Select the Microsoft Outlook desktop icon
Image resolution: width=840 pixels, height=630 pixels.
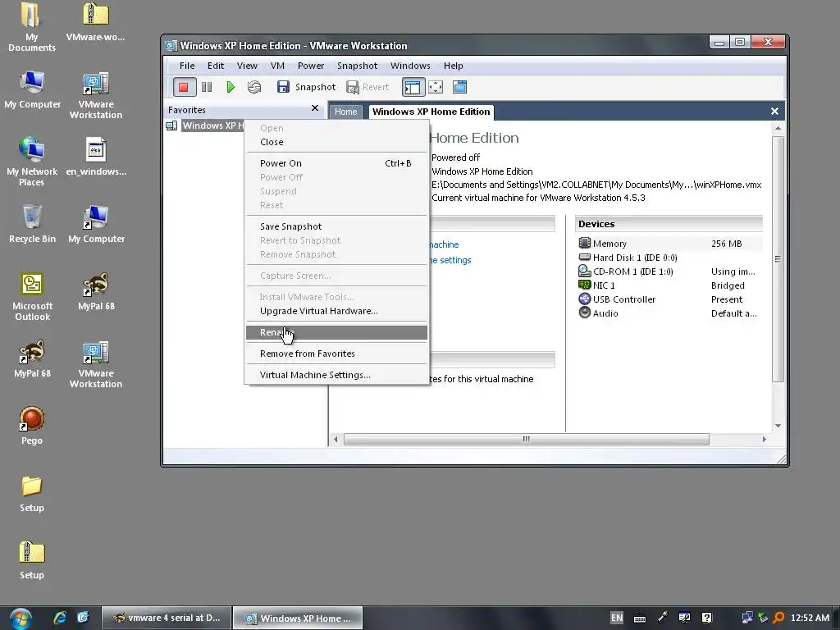pos(32,297)
